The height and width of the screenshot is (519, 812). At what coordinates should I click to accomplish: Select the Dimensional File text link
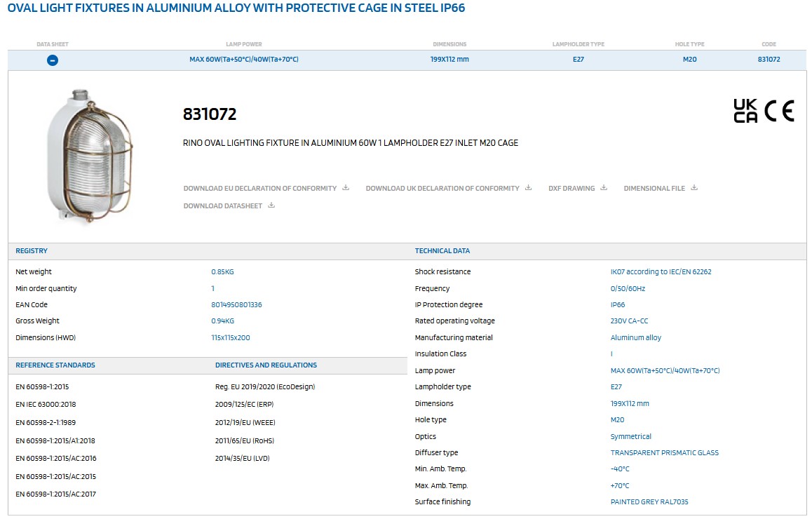pos(654,189)
